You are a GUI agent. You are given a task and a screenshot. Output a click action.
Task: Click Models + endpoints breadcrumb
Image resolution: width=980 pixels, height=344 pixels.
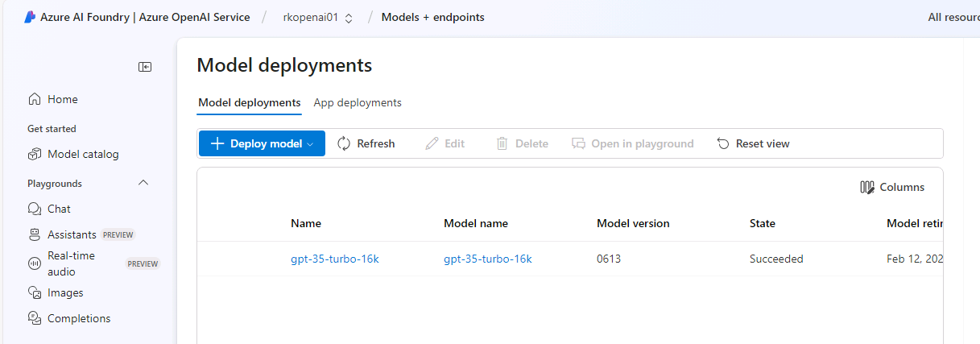click(x=432, y=18)
